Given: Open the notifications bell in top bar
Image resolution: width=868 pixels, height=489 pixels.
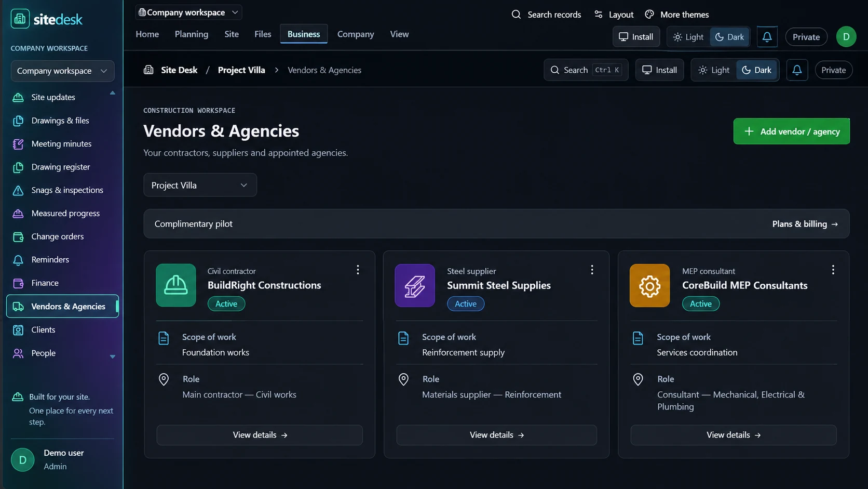Looking at the screenshot, I should [767, 37].
